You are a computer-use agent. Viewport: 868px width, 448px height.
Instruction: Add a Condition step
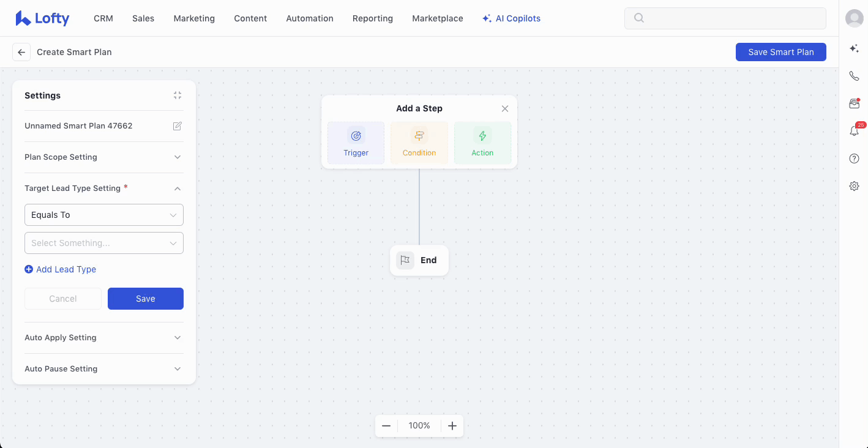[x=419, y=143]
